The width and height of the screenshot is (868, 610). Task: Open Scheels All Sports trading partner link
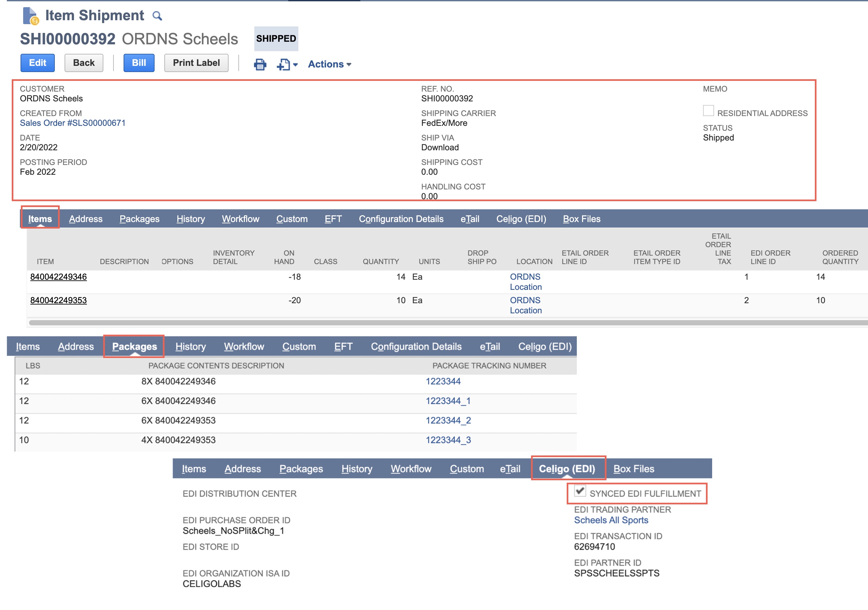(611, 520)
